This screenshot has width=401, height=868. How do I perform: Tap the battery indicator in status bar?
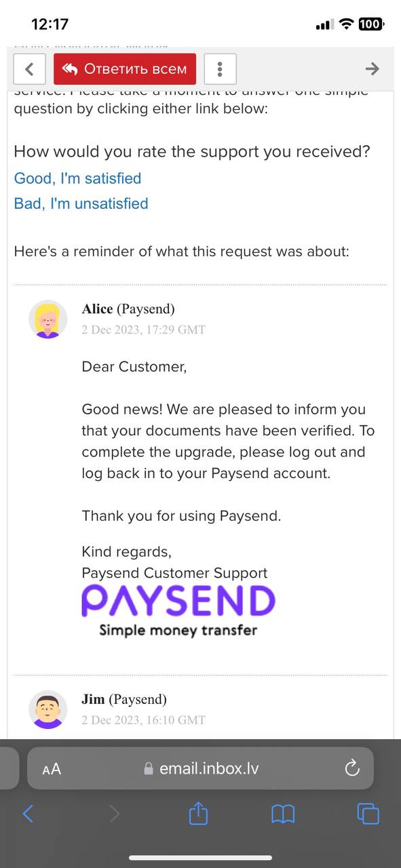(x=371, y=24)
